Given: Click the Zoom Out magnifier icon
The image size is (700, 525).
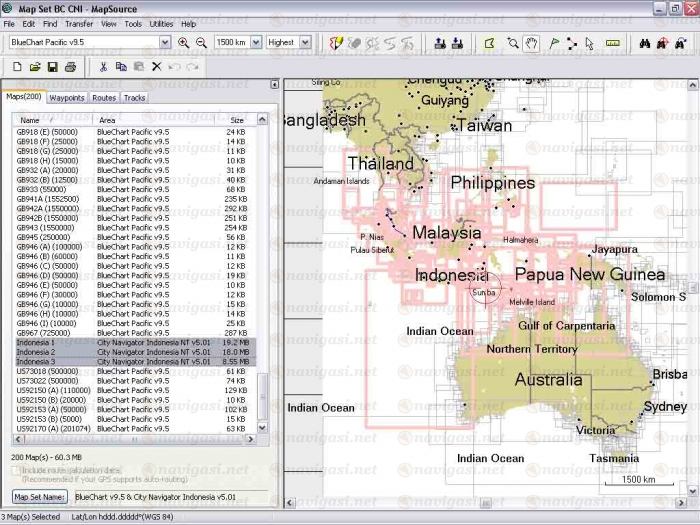Looking at the screenshot, I should 201,43.
